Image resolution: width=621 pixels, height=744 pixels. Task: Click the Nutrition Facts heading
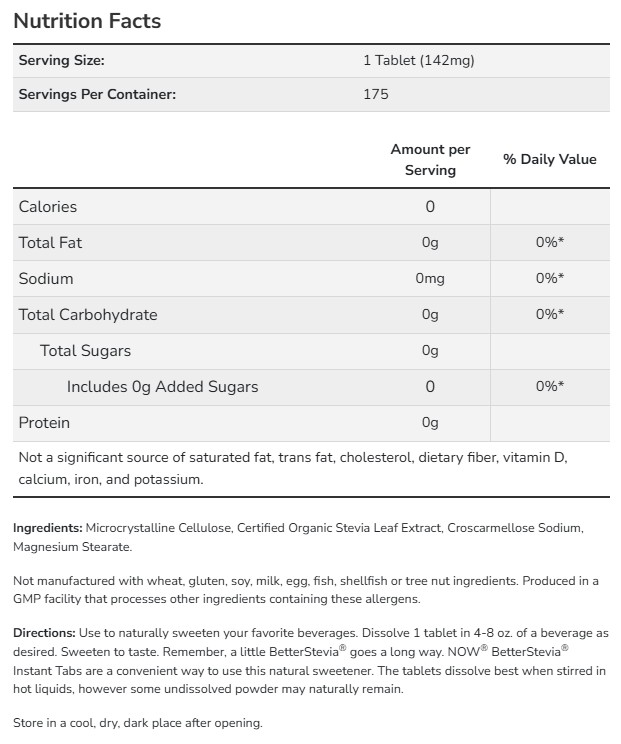(87, 20)
